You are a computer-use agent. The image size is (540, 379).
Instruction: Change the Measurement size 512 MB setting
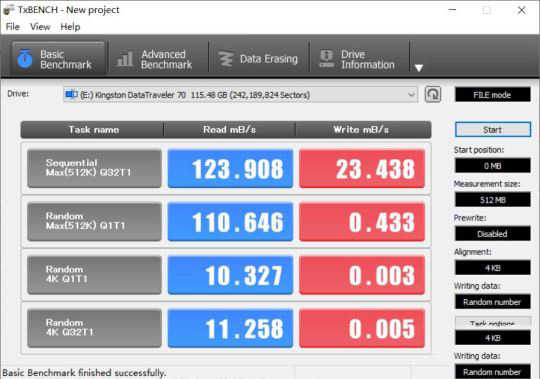pos(492,200)
